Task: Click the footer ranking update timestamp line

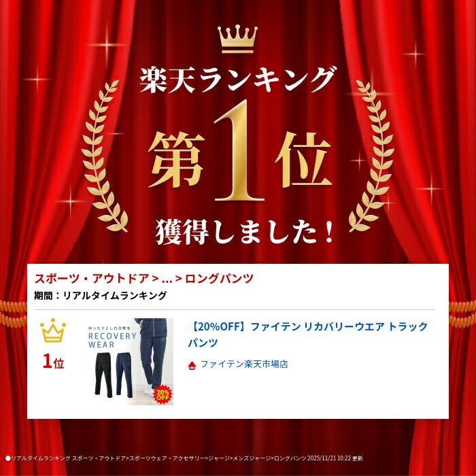Action: pos(184,458)
